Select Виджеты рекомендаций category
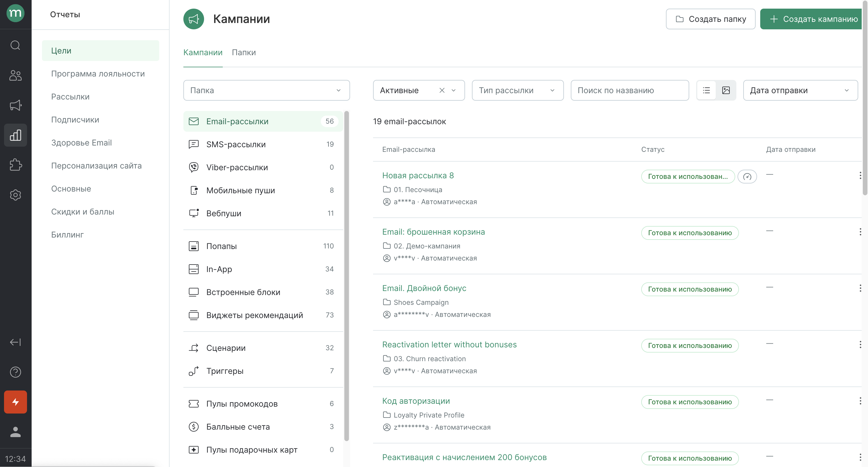 pos(263,315)
